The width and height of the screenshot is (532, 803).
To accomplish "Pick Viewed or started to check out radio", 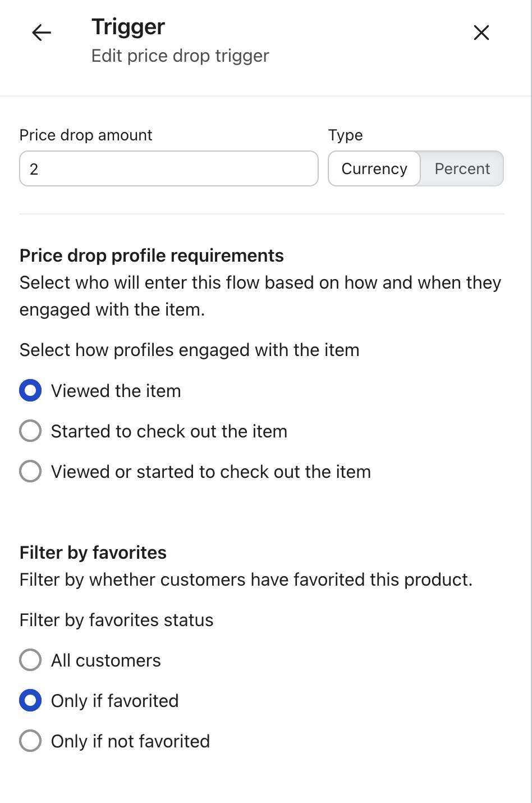I will tap(30, 472).
